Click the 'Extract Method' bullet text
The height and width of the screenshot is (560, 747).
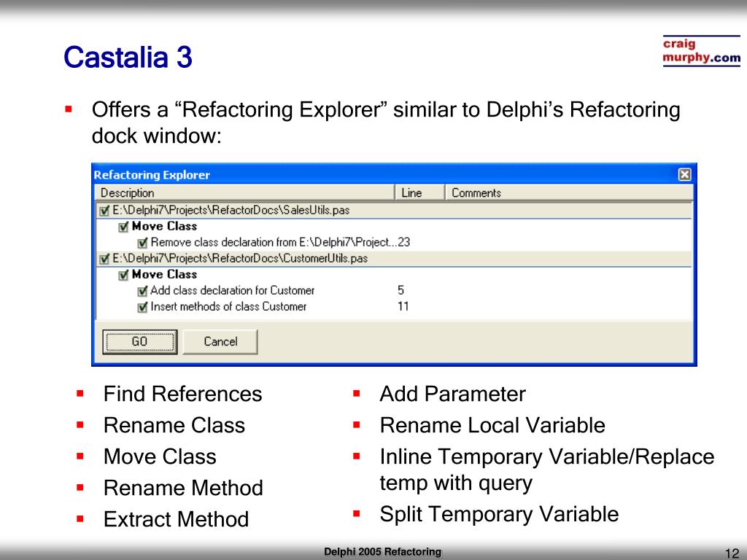[177, 520]
